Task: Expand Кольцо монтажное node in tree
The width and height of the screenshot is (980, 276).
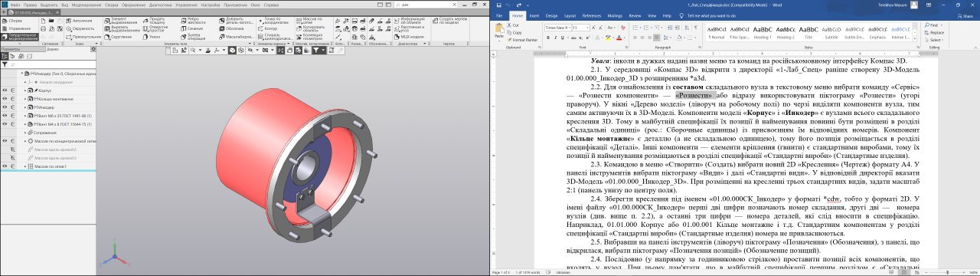Action: click(25, 99)
